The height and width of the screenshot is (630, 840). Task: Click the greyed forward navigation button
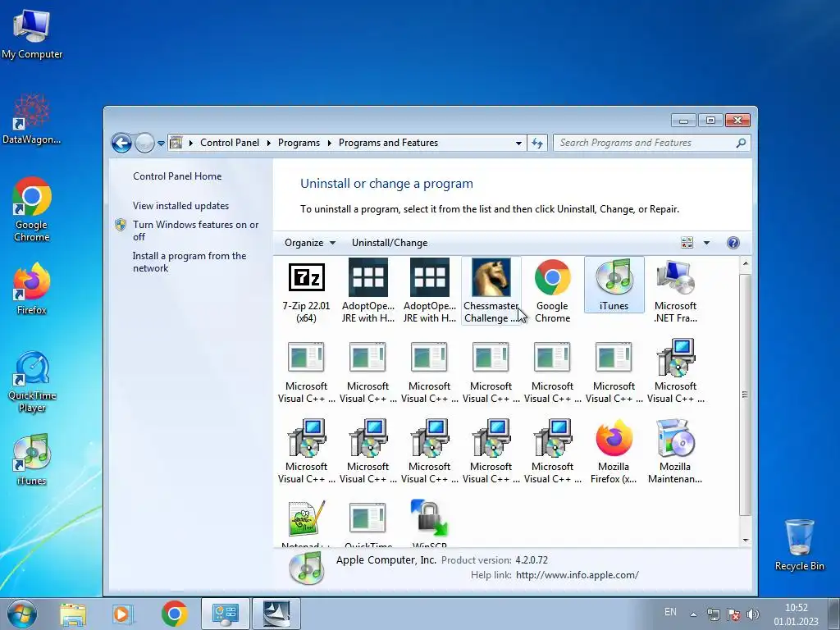point(144,143)
